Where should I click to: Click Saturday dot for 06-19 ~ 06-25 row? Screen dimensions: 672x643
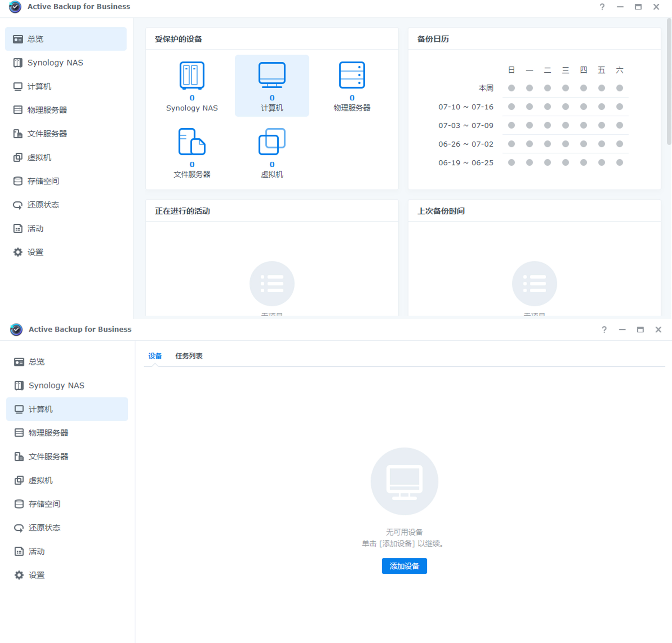tap(619, 162)
